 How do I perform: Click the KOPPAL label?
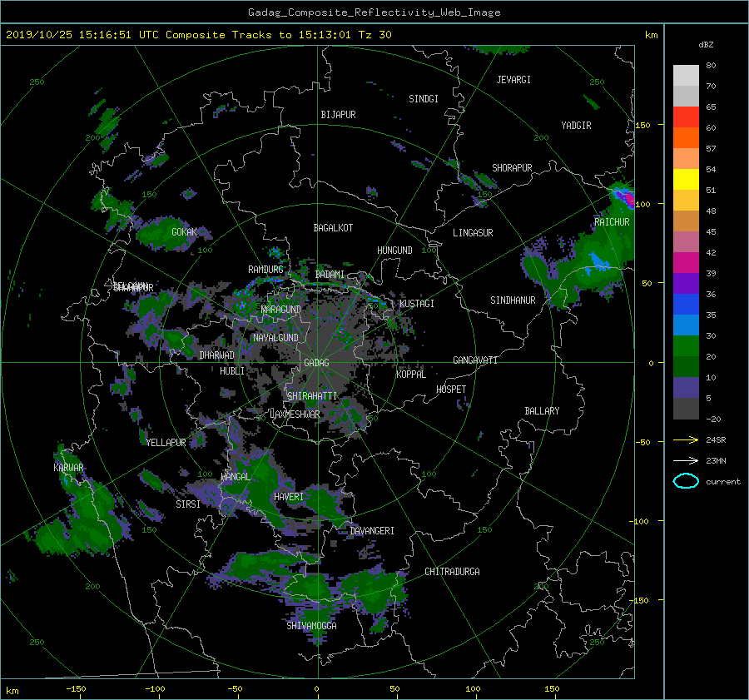point(411,375)
